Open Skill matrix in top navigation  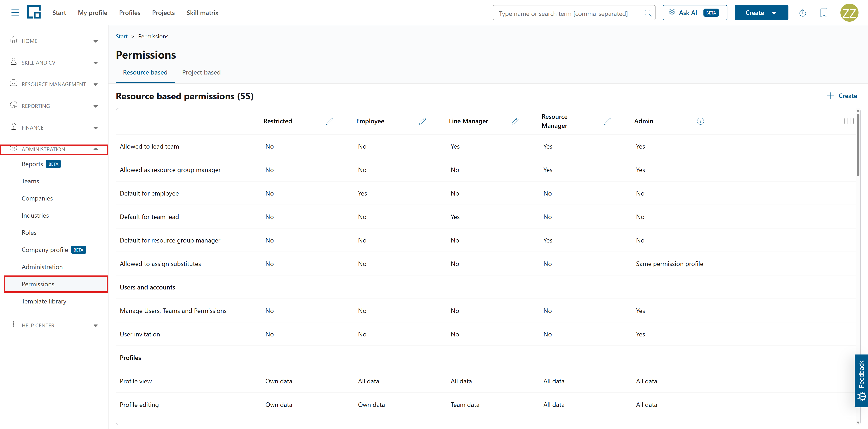point(203,13)
